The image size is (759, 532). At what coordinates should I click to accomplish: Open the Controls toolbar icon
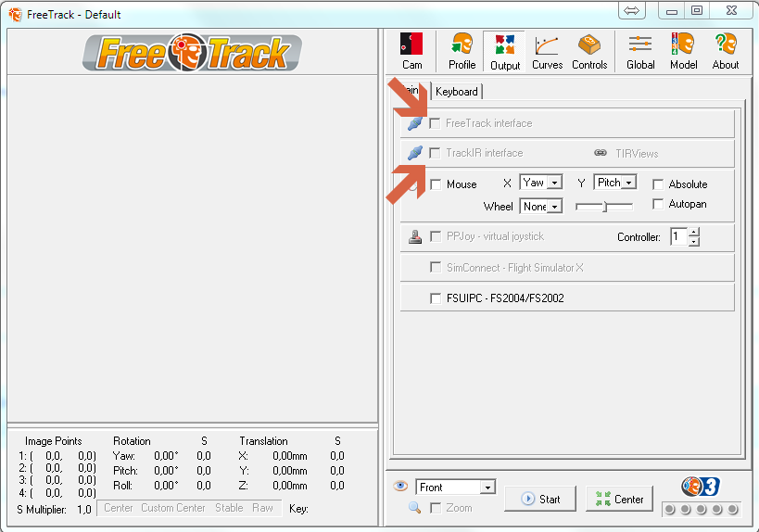589,51
